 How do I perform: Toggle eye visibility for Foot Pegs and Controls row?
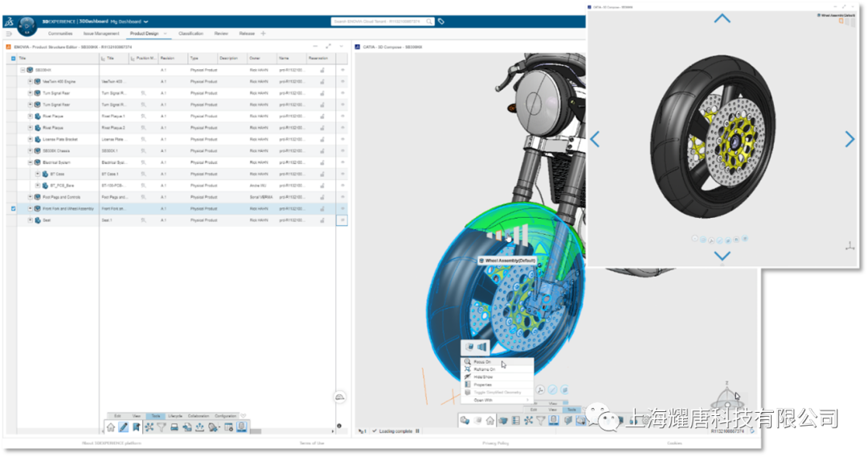(342, 197)
